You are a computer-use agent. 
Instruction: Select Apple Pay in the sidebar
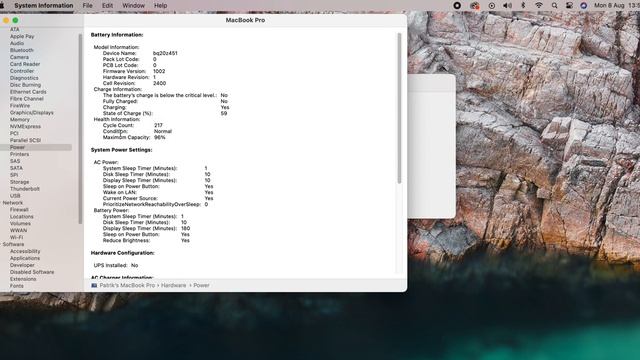tap(22, 36)
